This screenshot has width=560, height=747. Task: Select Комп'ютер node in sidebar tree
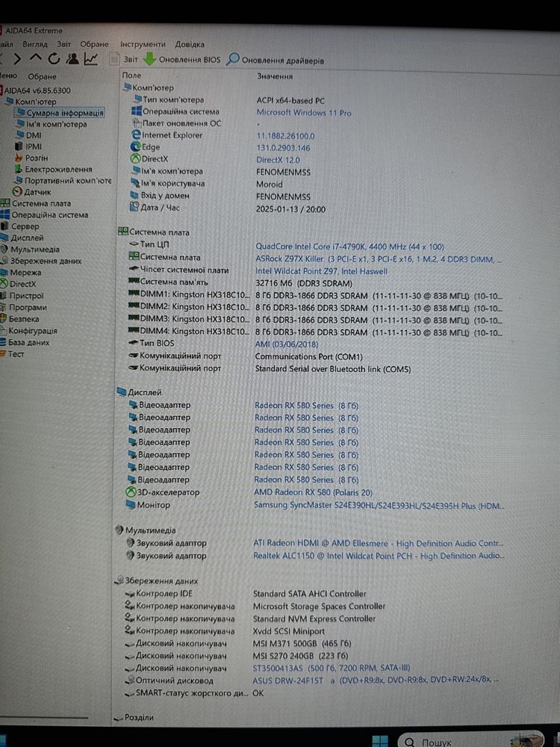pos(31,102)
